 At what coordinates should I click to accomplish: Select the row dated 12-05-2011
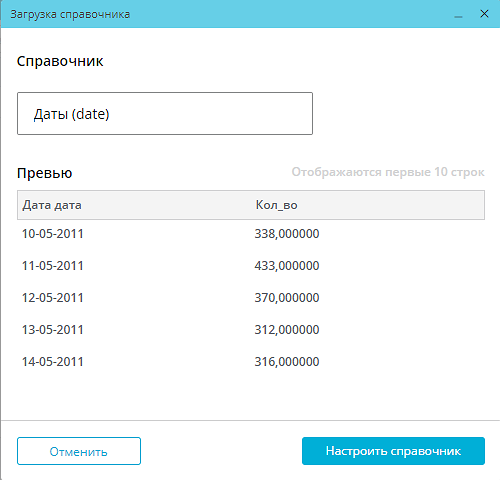point(251,298)
